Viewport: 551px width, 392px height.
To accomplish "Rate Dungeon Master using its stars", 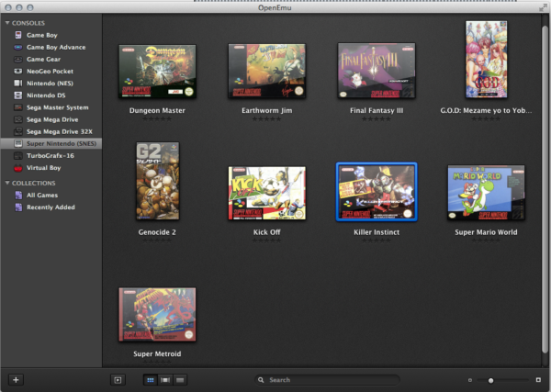I will pyautogui.click(x=157, y=119).
